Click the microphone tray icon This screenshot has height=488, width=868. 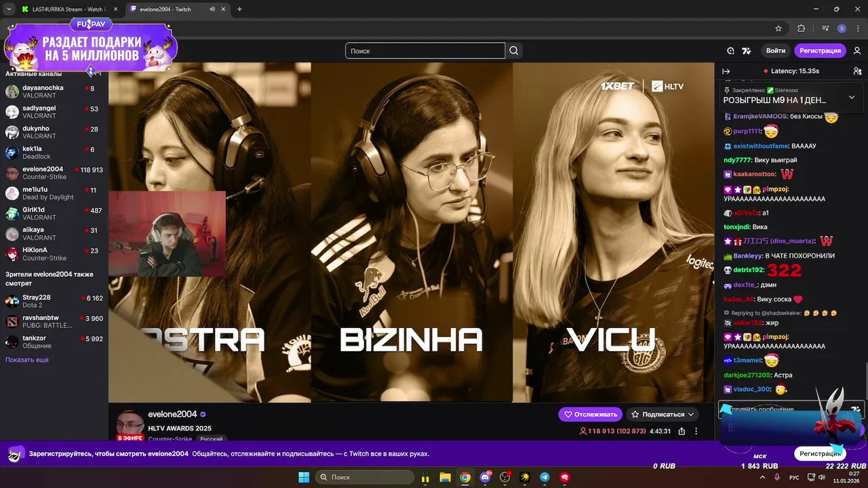tap(777, 477)
